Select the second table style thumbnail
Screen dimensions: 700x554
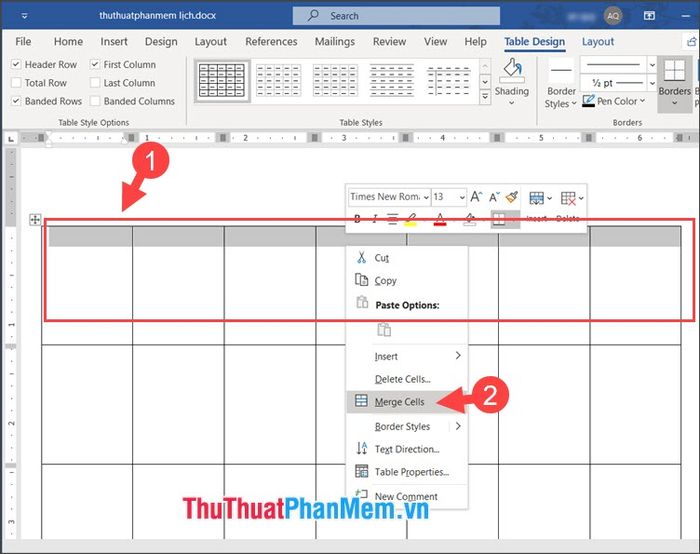click(279, 81)
